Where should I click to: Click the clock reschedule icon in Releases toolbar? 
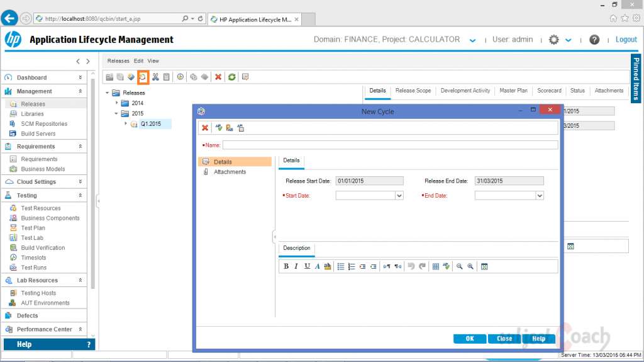point(180,77)
